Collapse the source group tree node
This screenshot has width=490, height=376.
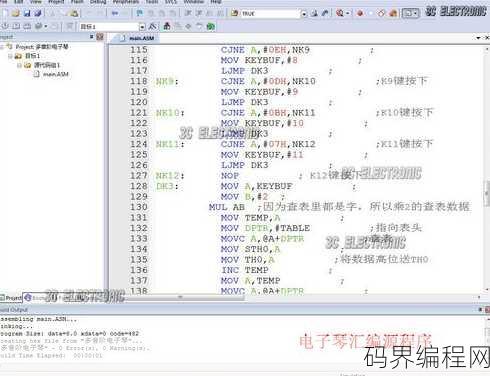(19, 65)
